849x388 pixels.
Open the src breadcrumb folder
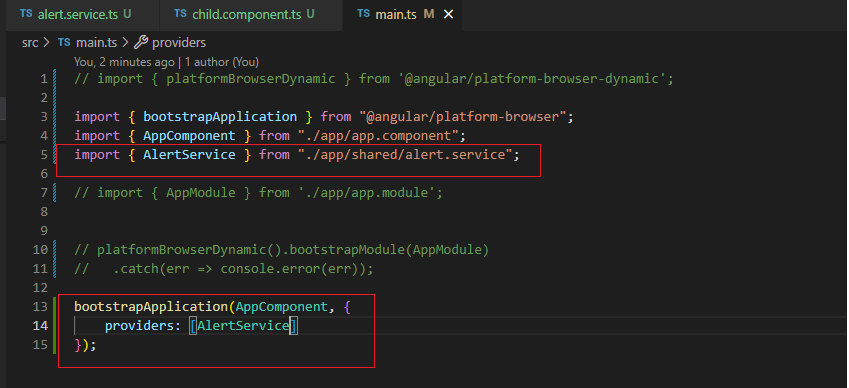pos(30,42)
